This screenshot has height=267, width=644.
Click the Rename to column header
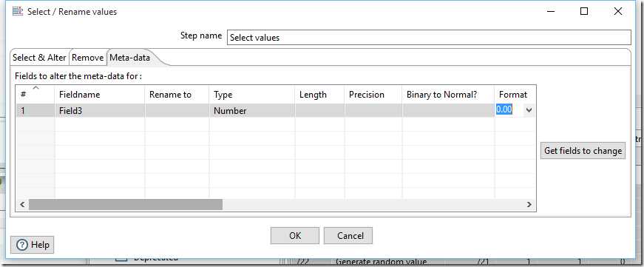point(177,95)
